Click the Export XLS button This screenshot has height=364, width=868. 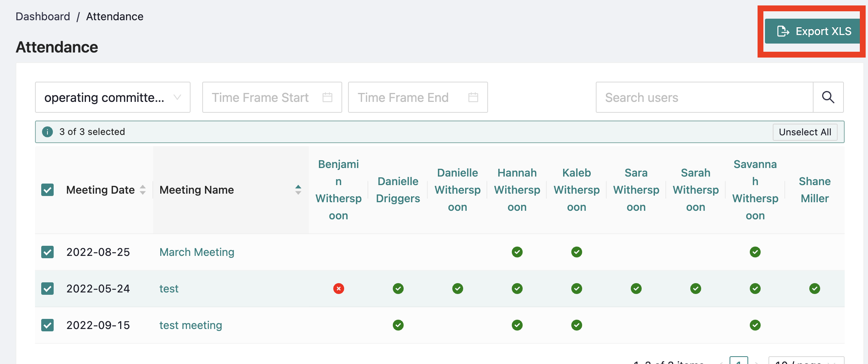click(x=813, y=31)
